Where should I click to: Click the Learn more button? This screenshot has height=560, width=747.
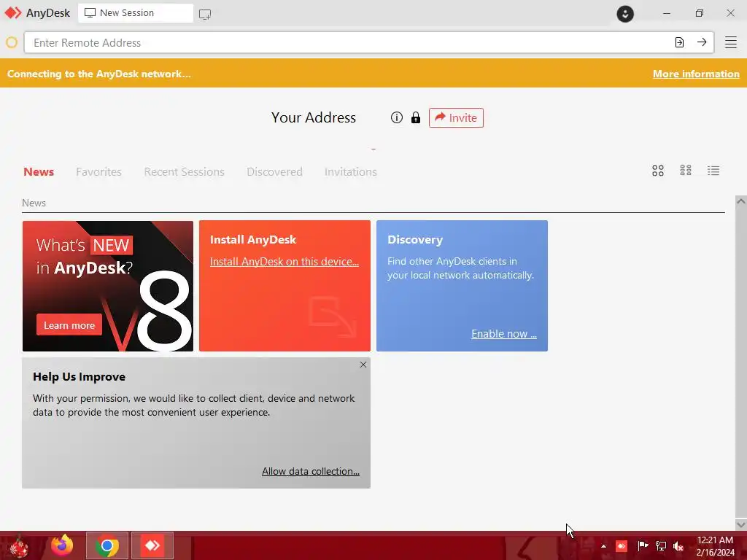point(69,325)
